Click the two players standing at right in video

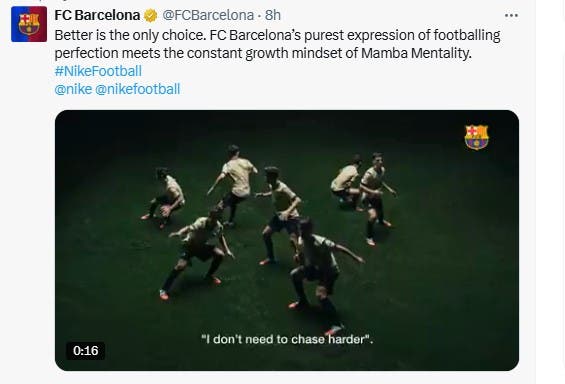364,198
